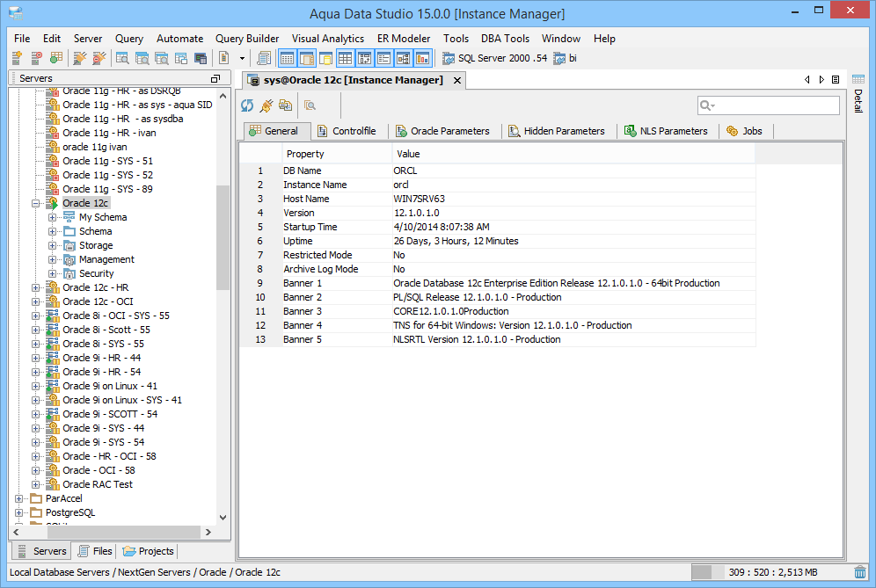This screenshot has width=876, height=588.
Task: Toggle the bar chart view button
Action: 422,58
